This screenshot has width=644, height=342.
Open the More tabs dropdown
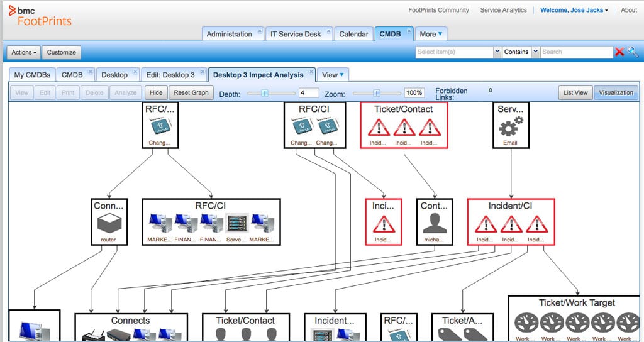431,34
